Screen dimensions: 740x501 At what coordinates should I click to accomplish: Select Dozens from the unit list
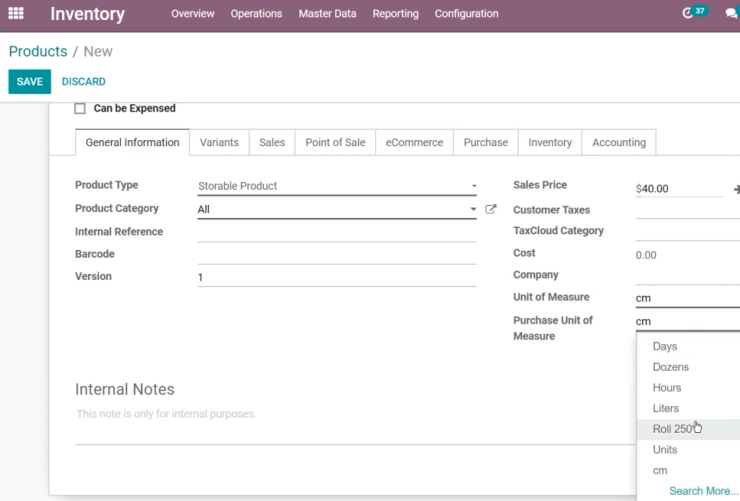coord(688,367)
